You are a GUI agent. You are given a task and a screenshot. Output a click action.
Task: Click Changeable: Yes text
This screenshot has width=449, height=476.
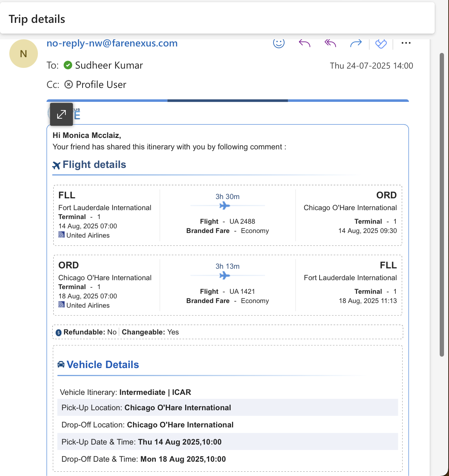coord(150,332)
